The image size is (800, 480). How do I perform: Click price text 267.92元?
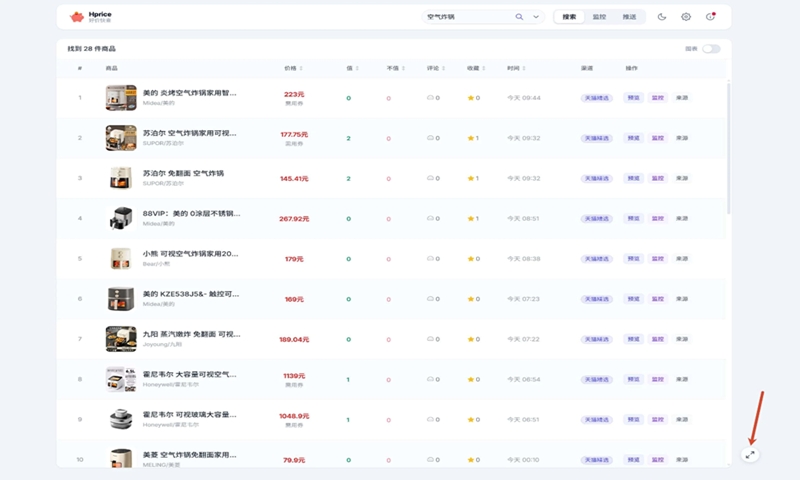[x=294, y=219]
